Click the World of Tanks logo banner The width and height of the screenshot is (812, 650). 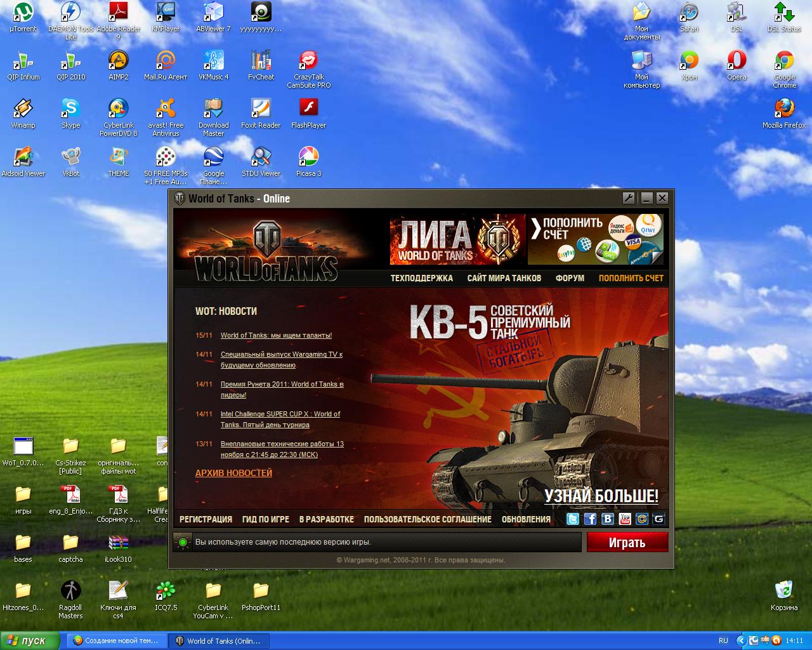266,251
